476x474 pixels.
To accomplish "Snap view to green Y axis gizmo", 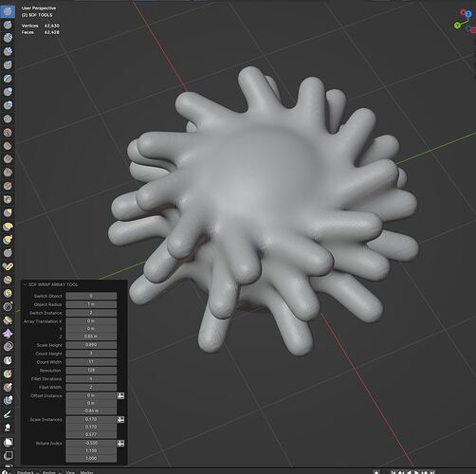I will (457, 26).
